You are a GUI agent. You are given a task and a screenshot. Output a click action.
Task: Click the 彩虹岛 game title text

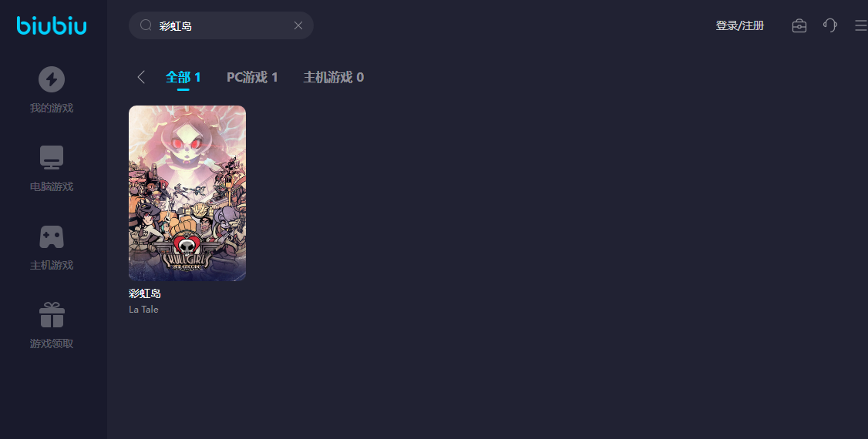pyautogui.click(x=144, y=293)
